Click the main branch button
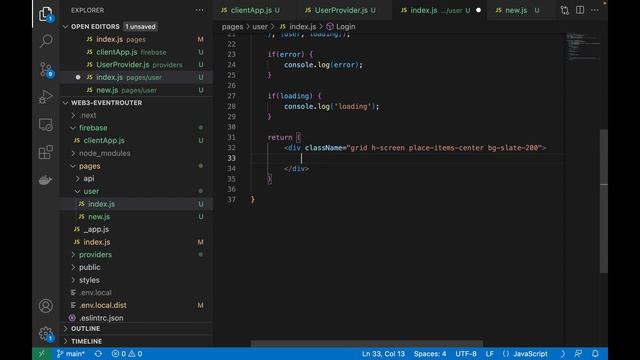This screenshot has height=360, width=640. point(71,354)
